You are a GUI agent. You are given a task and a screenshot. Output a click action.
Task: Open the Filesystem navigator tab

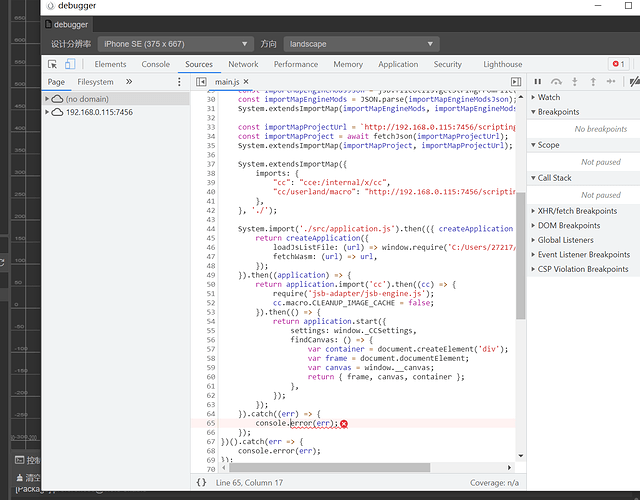96,82
